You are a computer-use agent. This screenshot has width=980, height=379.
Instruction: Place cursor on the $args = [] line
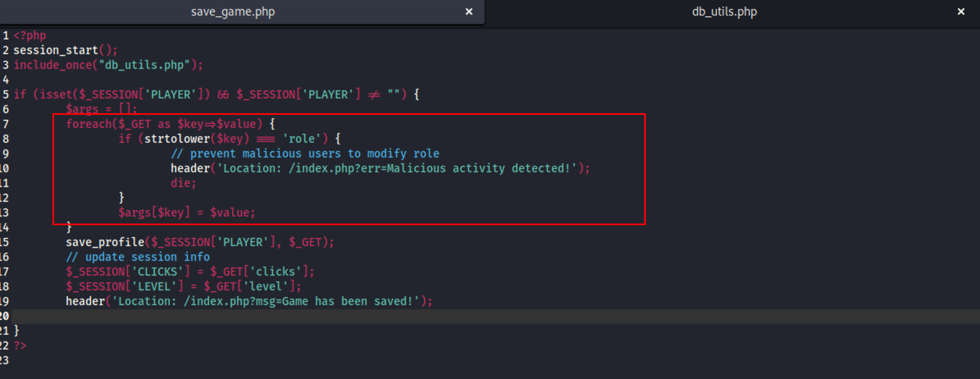(x=101, y=110)
